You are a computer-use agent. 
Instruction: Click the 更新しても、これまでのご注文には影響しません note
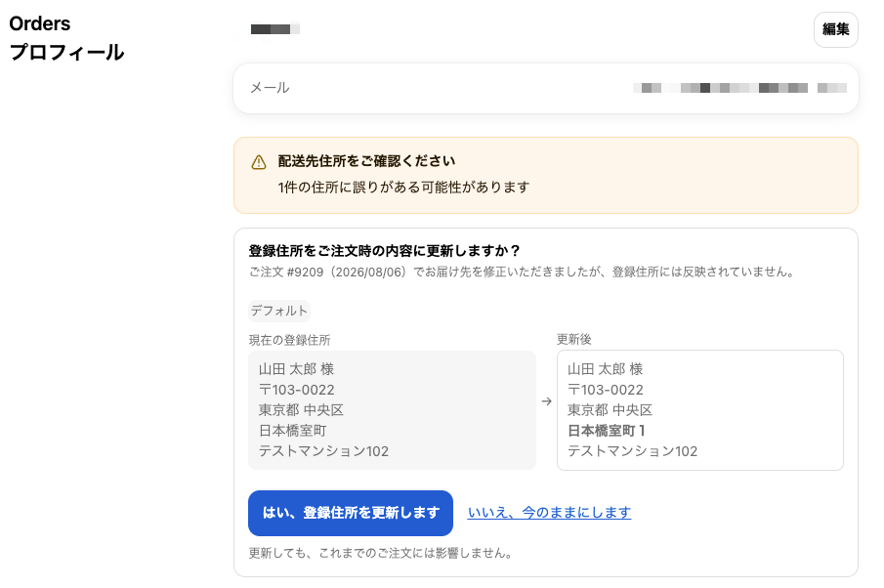[x=381, y=553]
